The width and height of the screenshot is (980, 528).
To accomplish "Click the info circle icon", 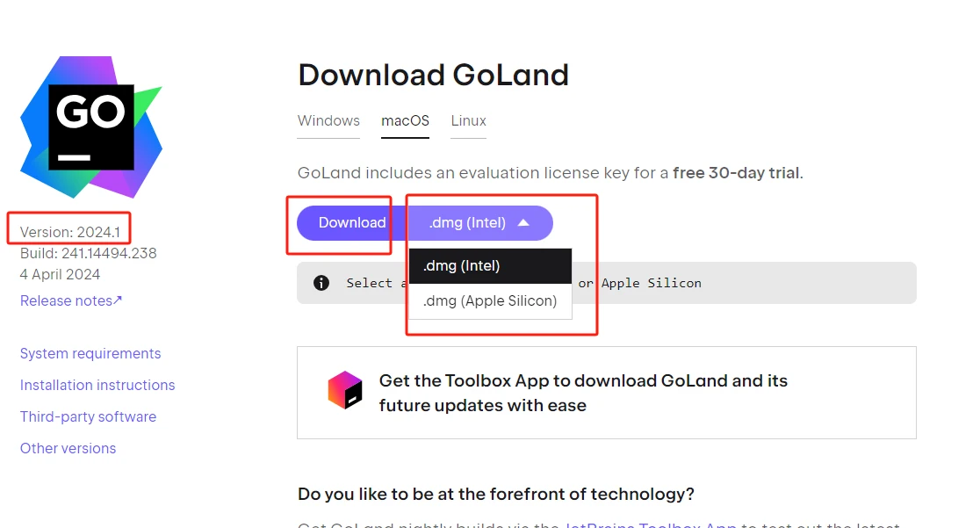I will 321,283.
